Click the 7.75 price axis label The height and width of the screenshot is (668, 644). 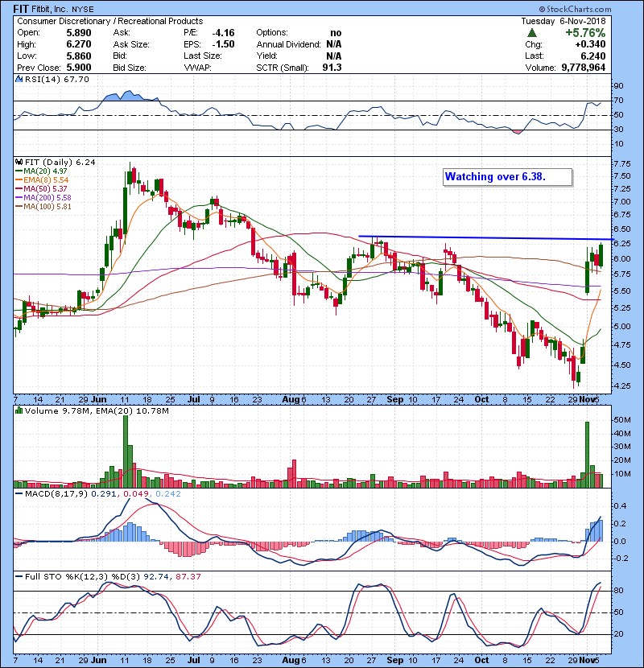coord(622,164)
